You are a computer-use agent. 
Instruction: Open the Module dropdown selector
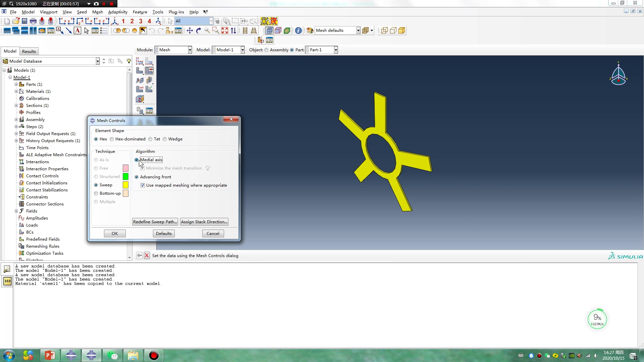[x=190, y=50]
